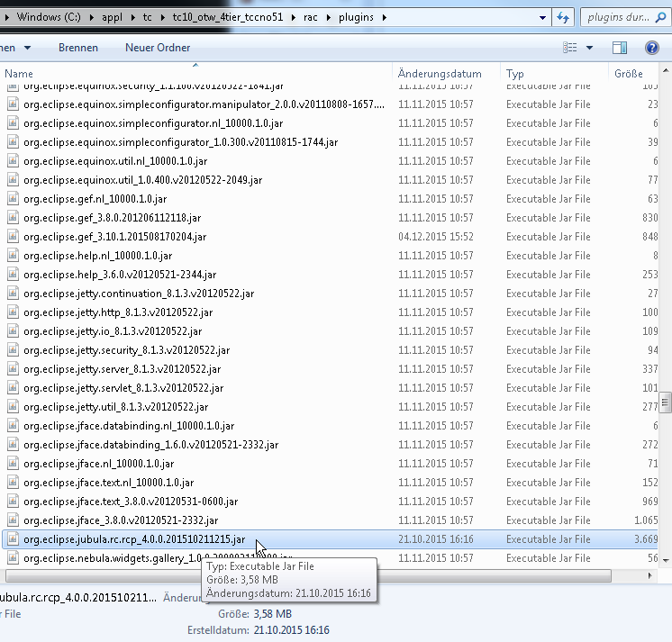Expand breadcrumb arrow after plugins
The height and width of the screenshot is (642, 672).
click(x=384, y=18)
